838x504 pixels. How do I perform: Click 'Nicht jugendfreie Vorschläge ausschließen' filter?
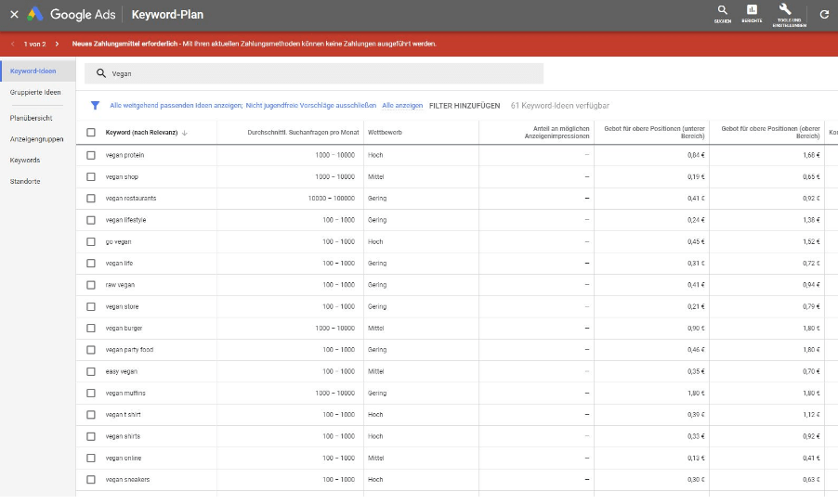tap(311, 105)
